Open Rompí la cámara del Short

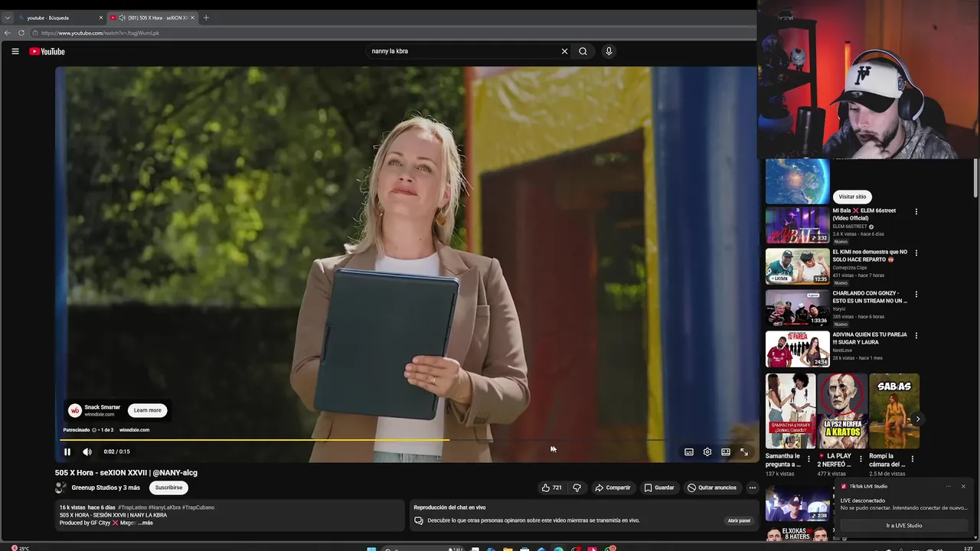pyautogui.click(x=894, y=411)
